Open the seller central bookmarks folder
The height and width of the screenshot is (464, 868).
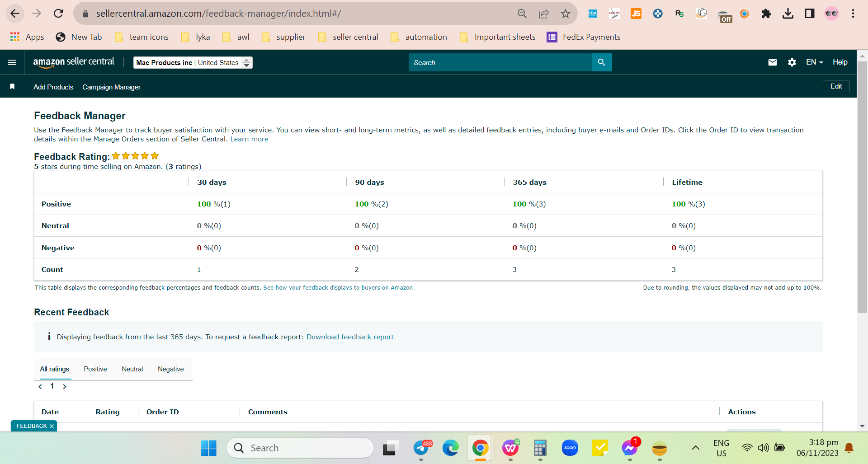tap(348, 37)
